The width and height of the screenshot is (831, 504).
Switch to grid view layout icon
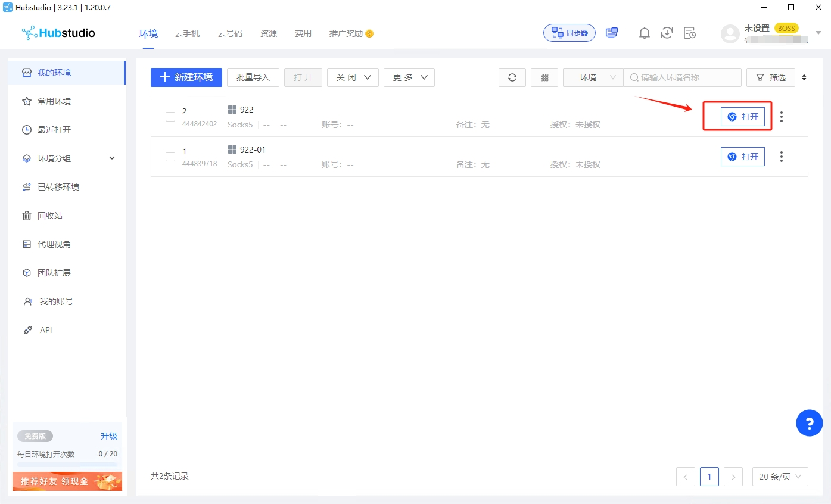tap(544, 77)
